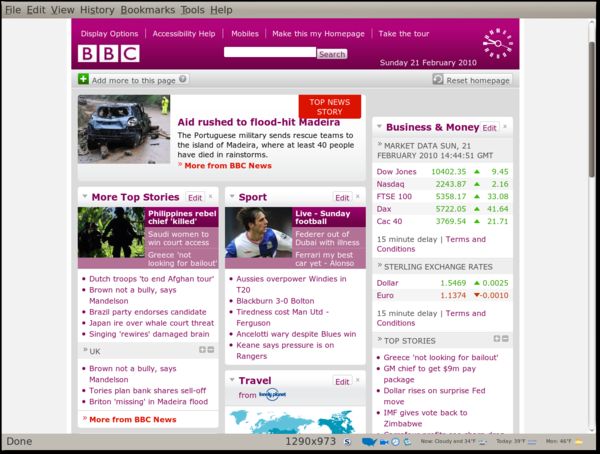Click plus icon in TOP STORIES header
The height and width of the screenshot is (454, 600).
coord(497,338)
